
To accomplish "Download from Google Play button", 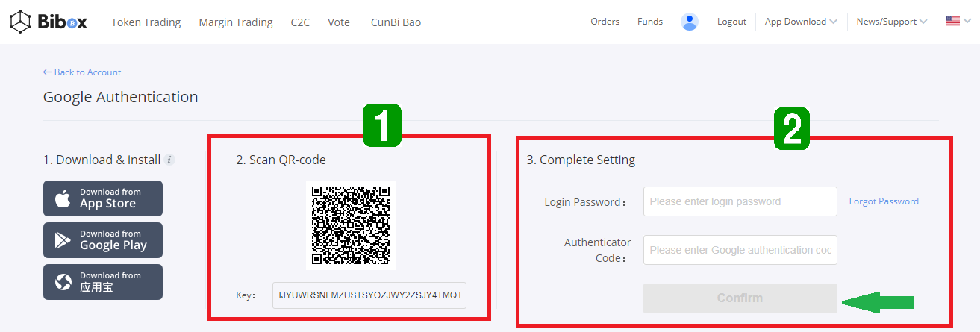I will point(103,240).
